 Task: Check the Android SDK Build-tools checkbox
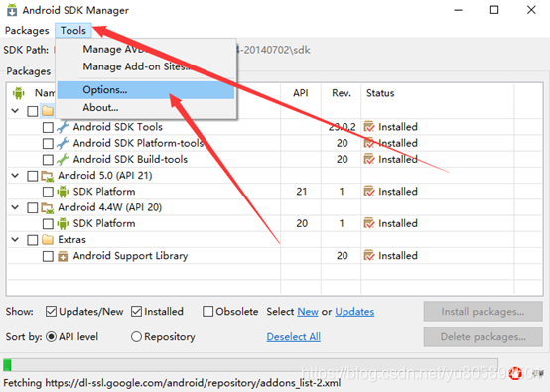[48, 160]
